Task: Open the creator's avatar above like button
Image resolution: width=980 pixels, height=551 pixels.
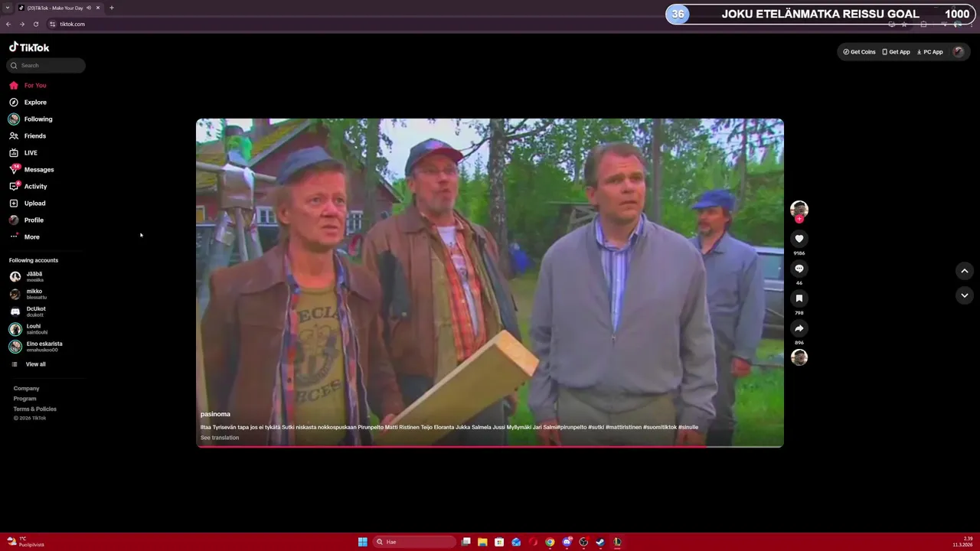Action: click(799, 209)
